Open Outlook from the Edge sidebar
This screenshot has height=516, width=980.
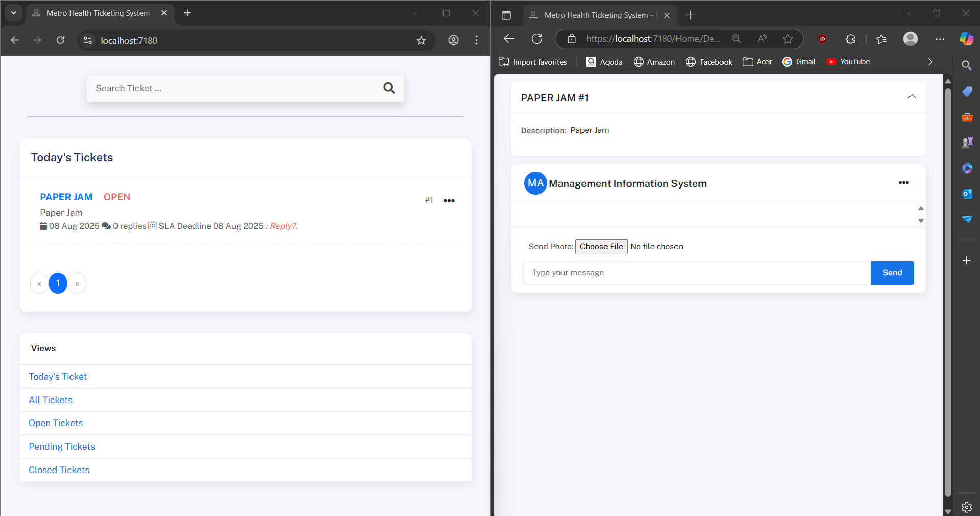[967, 194]
